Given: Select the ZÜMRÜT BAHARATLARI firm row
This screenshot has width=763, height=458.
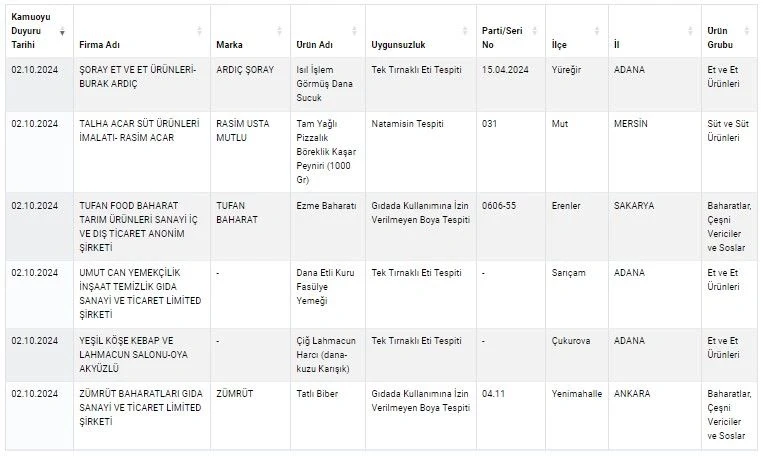Looking at the screenshot, I should pyautogui.click(x=382, y=416).
